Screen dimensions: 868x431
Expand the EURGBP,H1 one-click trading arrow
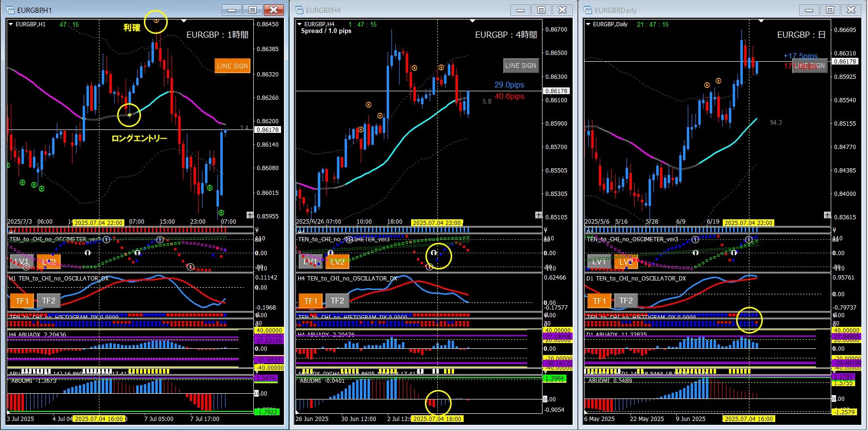(x=11, y=24)
